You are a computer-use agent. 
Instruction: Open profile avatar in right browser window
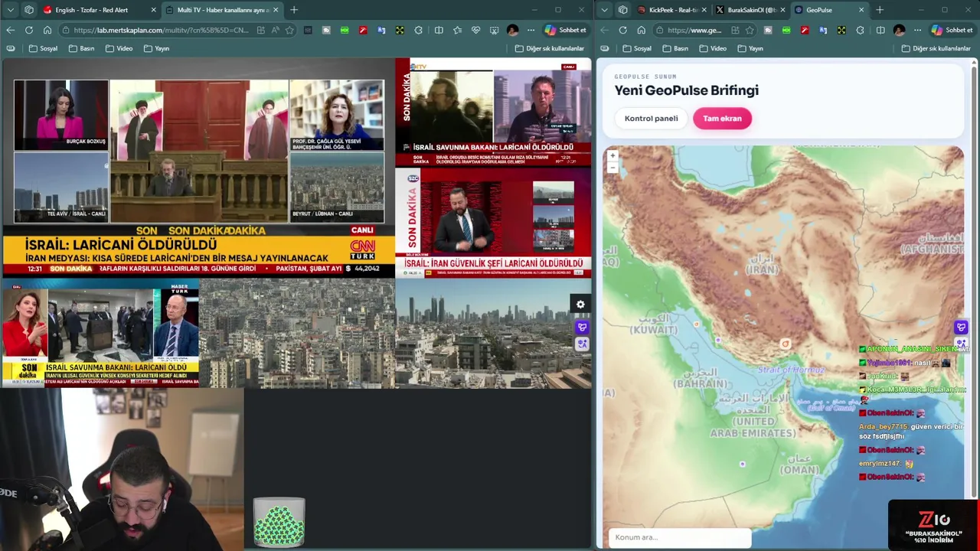point(899,30)
